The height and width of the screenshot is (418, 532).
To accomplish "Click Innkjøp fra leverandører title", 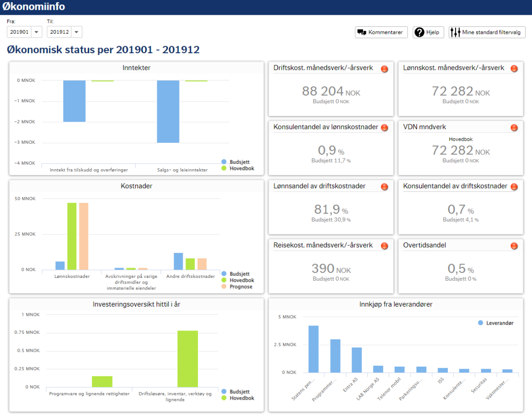I will click(396, 304).
